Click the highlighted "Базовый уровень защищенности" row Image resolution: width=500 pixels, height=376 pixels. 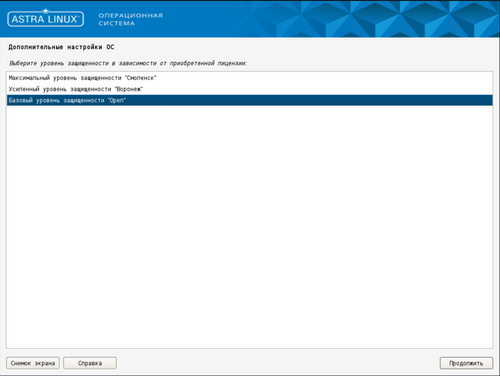click(x=249, y=100)
